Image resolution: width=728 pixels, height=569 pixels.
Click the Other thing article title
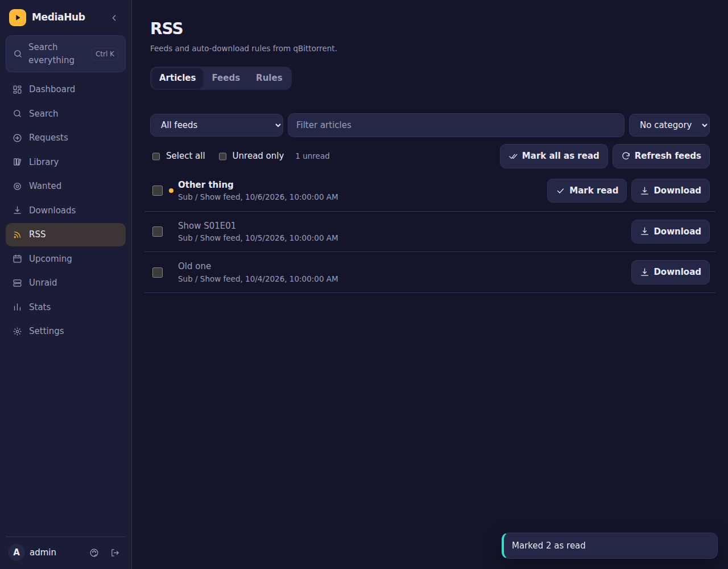[206, 185]
